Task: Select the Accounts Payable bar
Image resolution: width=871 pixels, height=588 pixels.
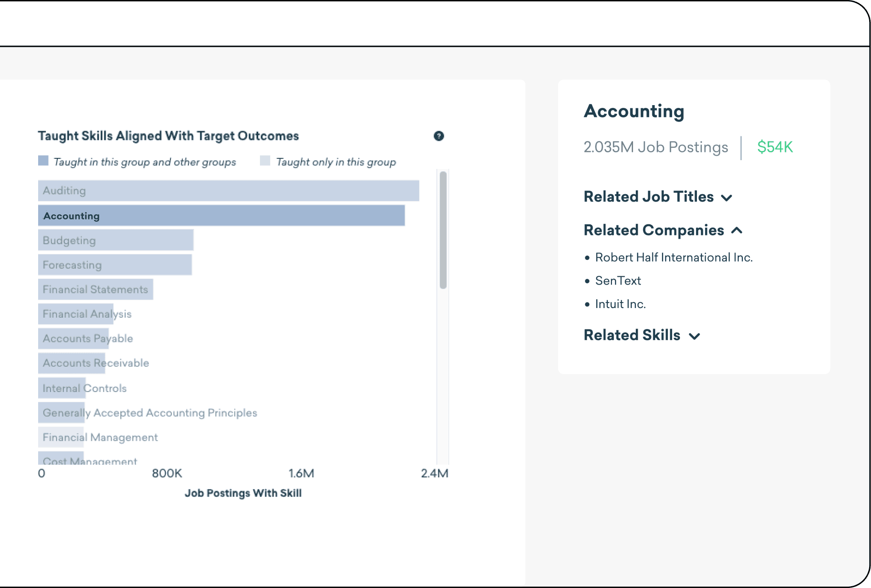Action: 74,338
